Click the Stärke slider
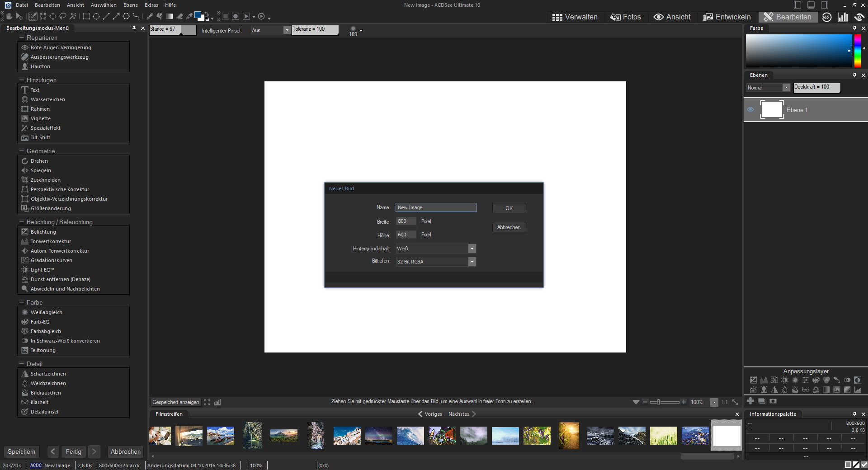The width and height of the screenshot is (868, 470). [173, 30]
